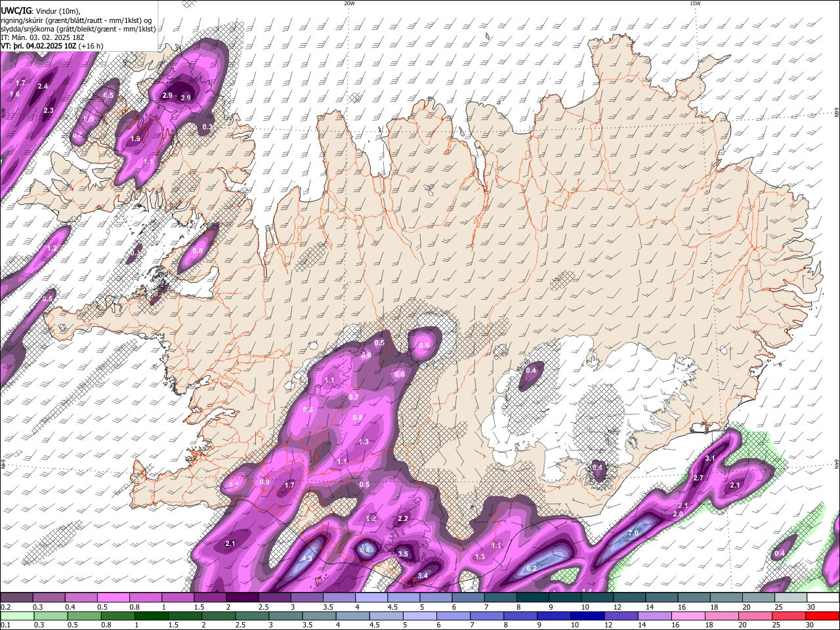The image size is (840, 630).
Task: Select the darkest purple top-row swatch between 2 and 2.5
Action: [x=241, y=598]
